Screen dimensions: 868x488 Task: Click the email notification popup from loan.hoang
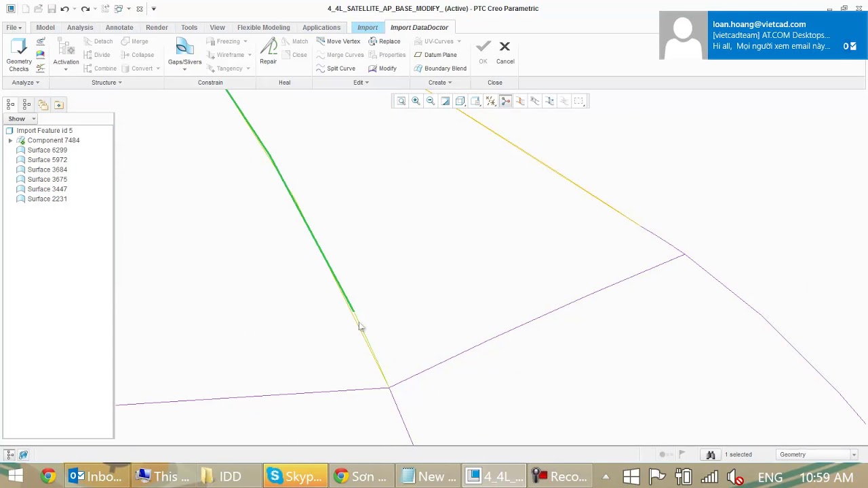(x=763, y=35)
